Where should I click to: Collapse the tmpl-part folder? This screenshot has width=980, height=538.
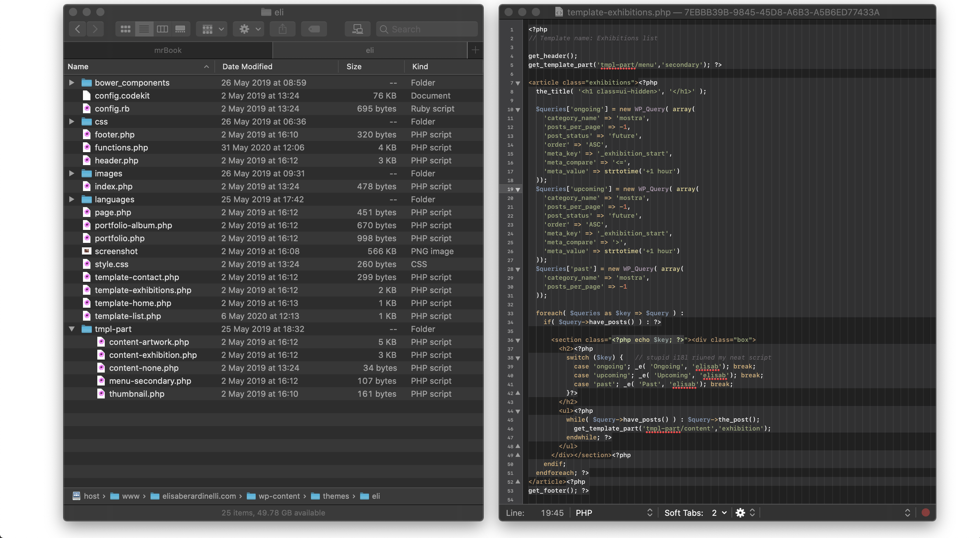72,329
